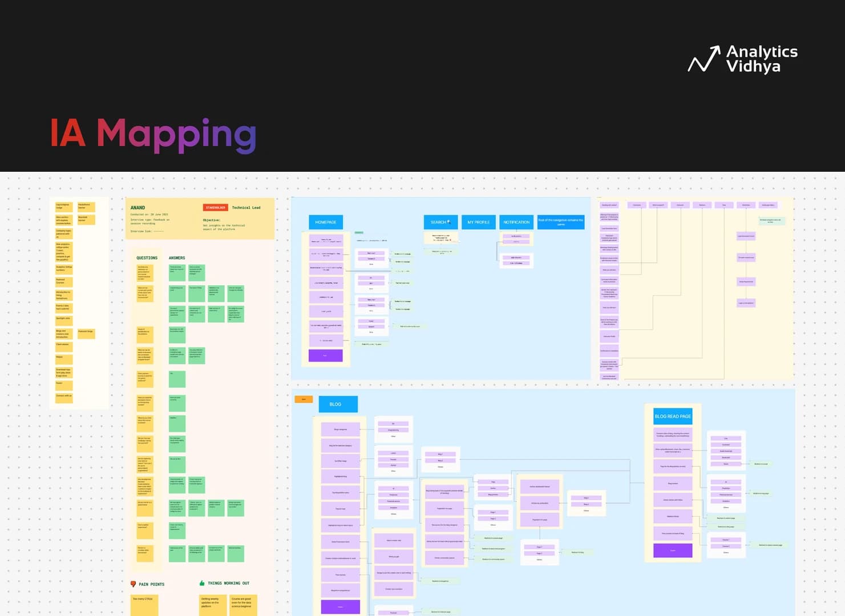Select the QUESTIONS column heading
The image size is (845, 616).
(147, 258)
